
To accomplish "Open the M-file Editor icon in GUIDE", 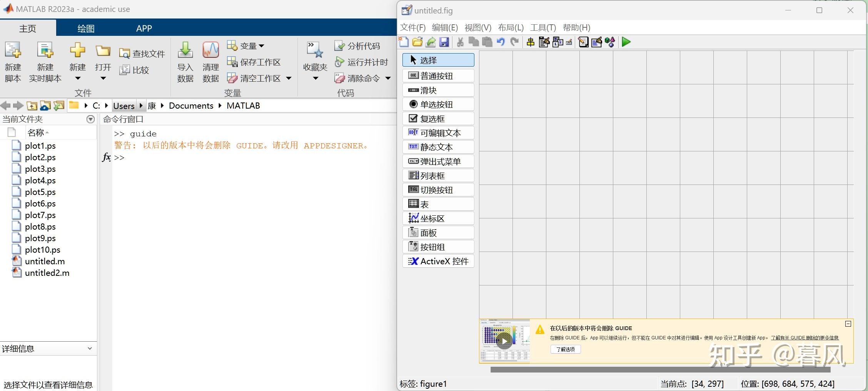I will pyautogui.click(x=583, y=42).
